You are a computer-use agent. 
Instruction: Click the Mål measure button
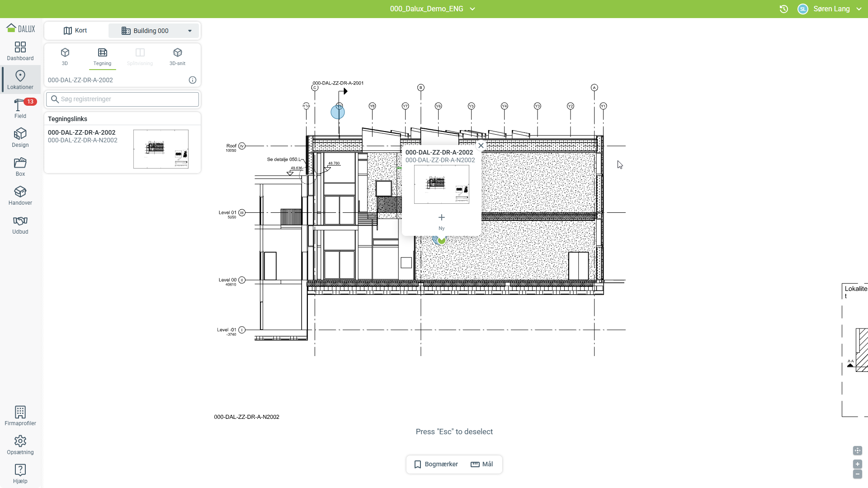[482, 464]
